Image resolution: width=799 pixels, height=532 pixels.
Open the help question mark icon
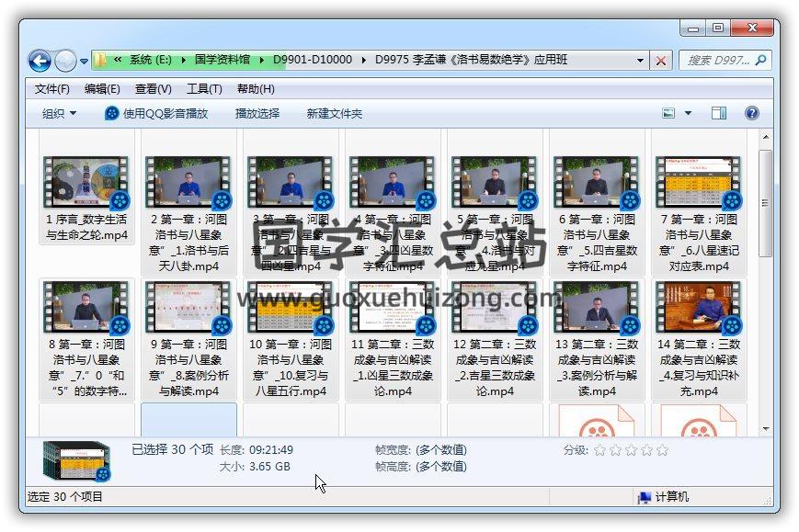point(751,114)
